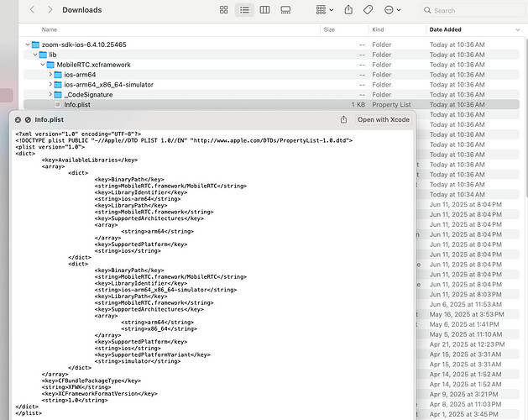Close the Info.plist Quick Look preview
The image size is (528, 420).
coord(18,119)
